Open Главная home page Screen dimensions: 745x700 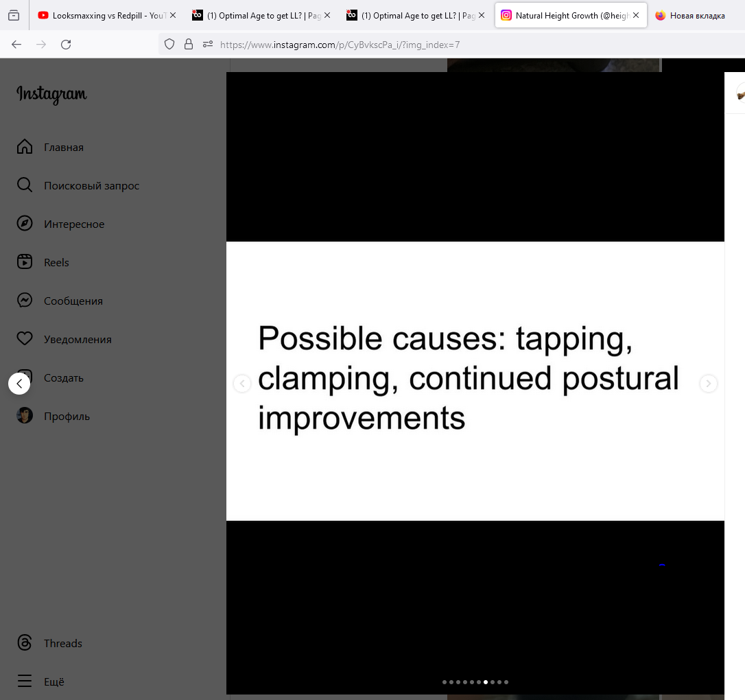(63, 148)
